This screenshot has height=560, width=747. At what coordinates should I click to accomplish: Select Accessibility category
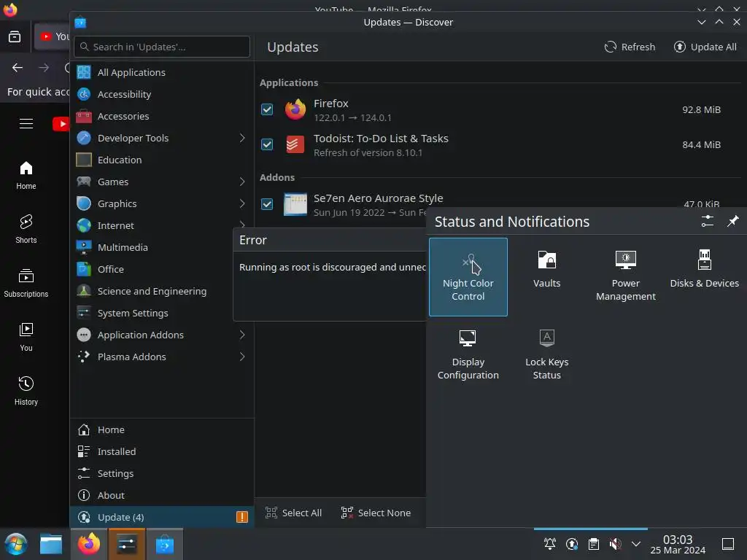pos(161,94)
